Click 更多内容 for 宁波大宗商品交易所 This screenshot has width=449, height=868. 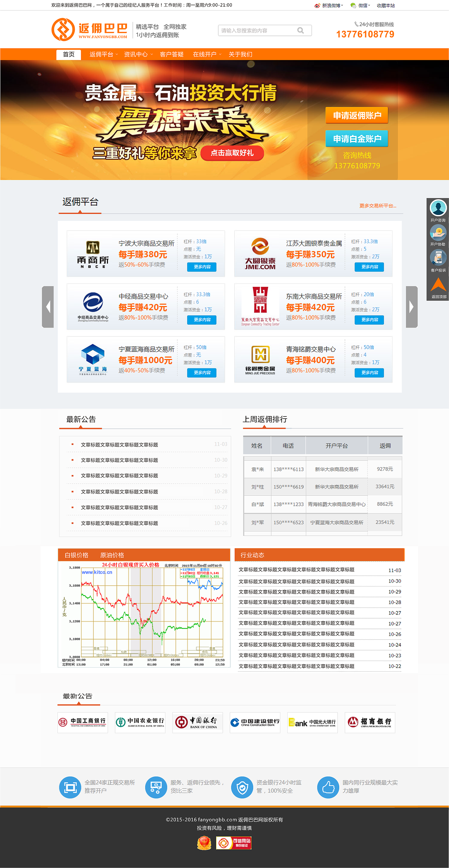tap(202, 267)
